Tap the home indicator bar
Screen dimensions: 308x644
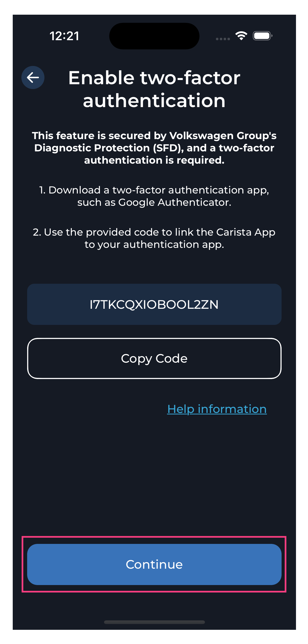tap(154, 622)
